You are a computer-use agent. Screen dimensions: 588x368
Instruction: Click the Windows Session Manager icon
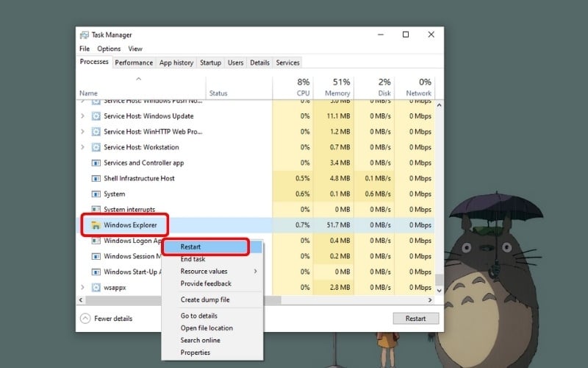96,256
